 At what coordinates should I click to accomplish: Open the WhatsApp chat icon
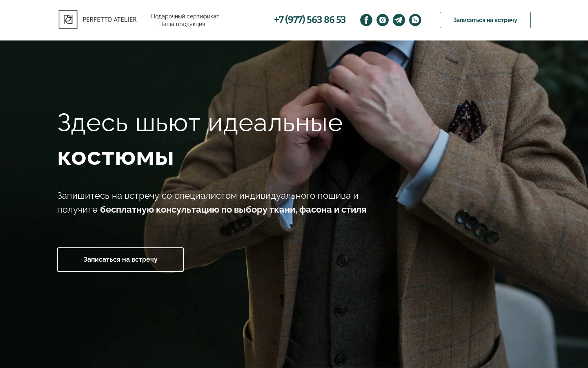point(415,20)
